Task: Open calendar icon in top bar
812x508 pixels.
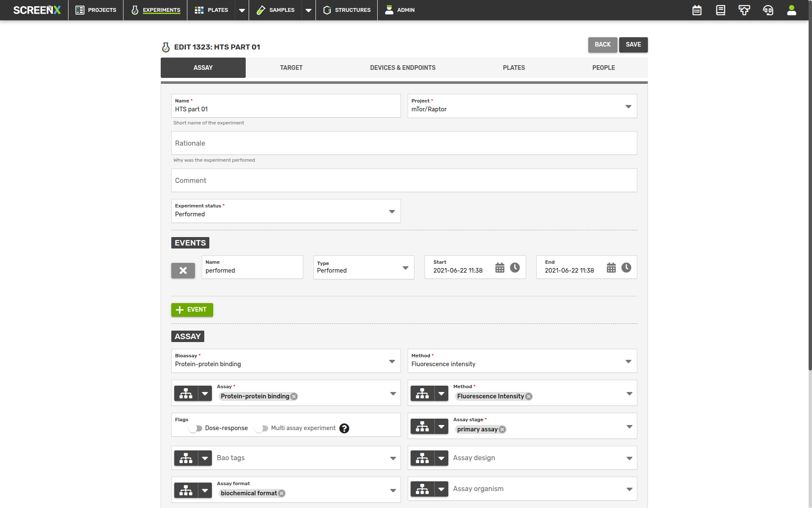Action: pos(697,10)
